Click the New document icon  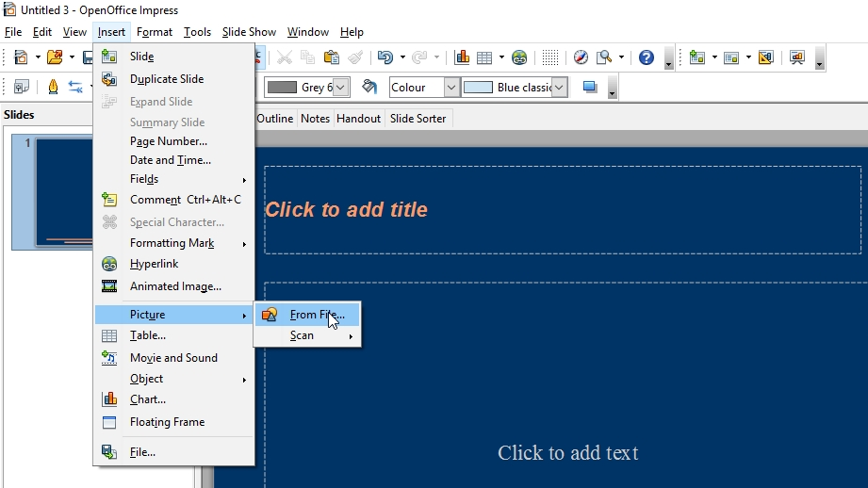coord(21,57)
